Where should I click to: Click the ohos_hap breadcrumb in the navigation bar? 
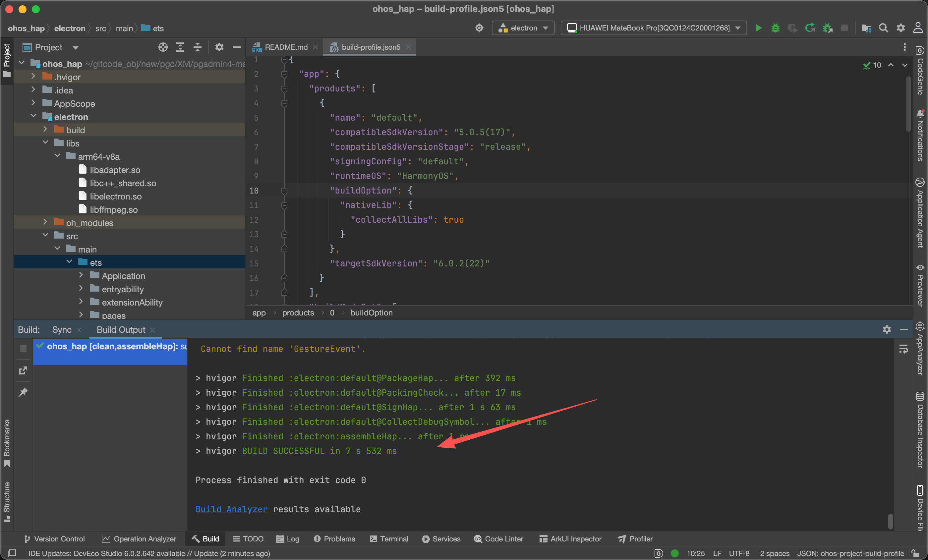27,28
